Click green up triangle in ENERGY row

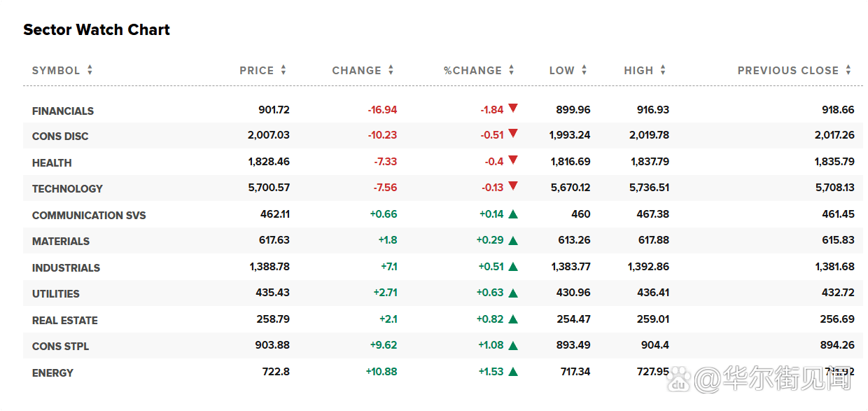click(x=513, y=372)
